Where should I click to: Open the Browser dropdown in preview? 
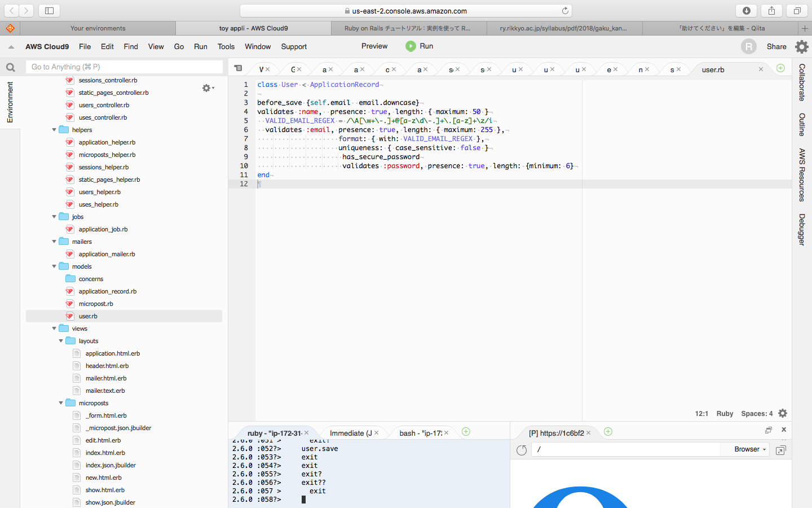(749, 449)
